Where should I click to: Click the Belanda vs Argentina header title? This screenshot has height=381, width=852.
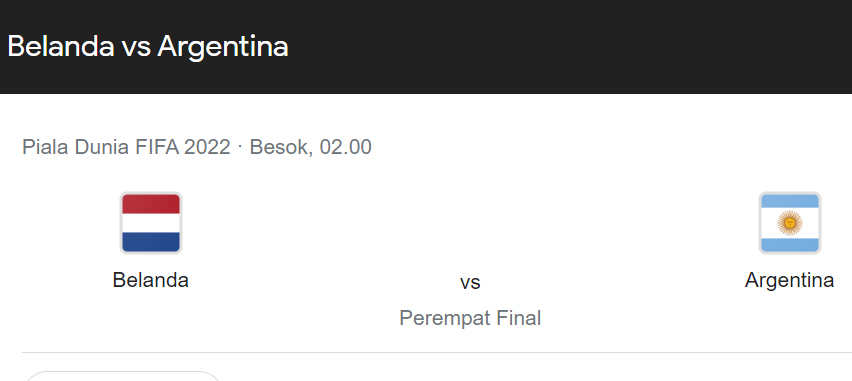click(x=147, y=47)
